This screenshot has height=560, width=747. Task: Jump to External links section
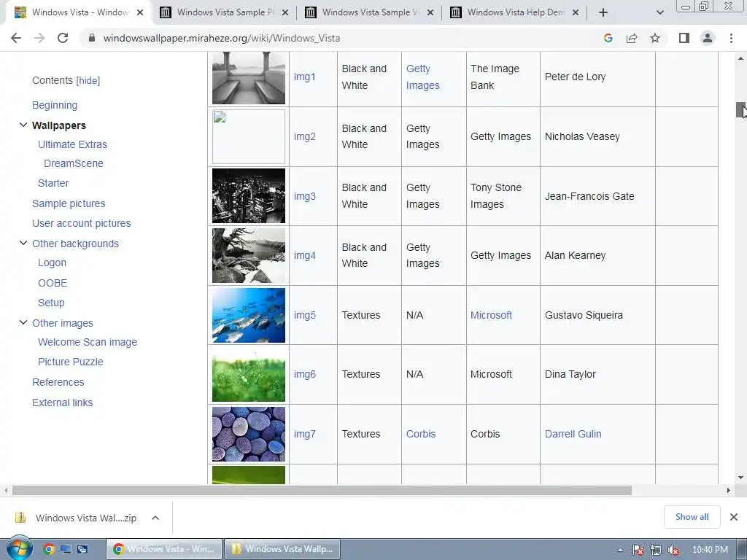pyautogui.click(x=63, y=402)
